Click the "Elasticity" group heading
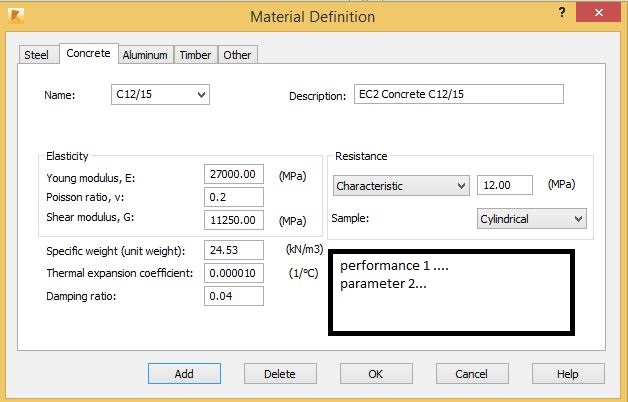This screenshot has width=628, height=402. pos(67,156)
